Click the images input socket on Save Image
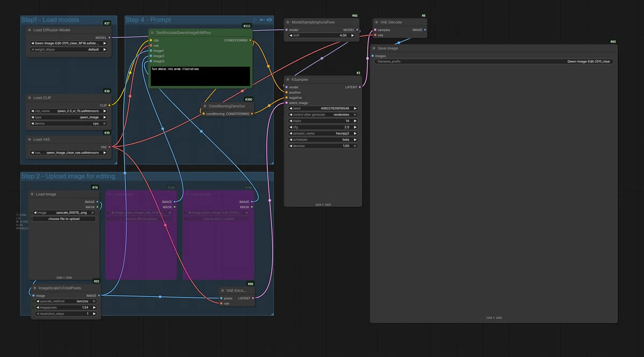The height and width of the screenshot is (357, 644). pyautogui.click(x=372, y=56)
